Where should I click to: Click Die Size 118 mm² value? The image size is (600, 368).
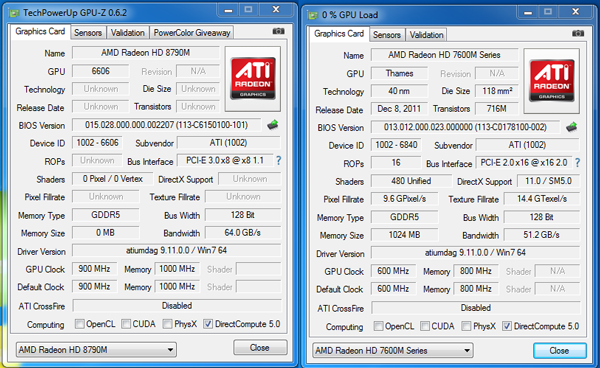point(497,91)
